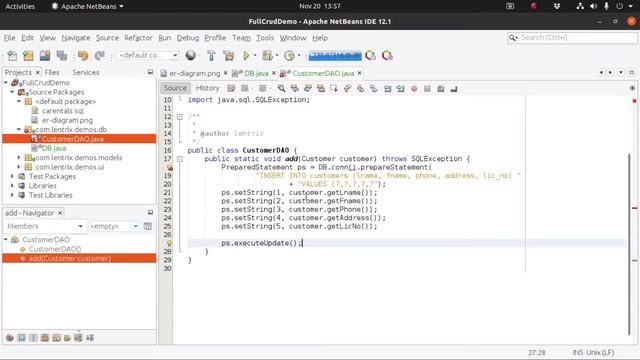The width and height of the screenshot is (640, 360).
Task: Expand the Test Packages node
Action: point(13,176)
